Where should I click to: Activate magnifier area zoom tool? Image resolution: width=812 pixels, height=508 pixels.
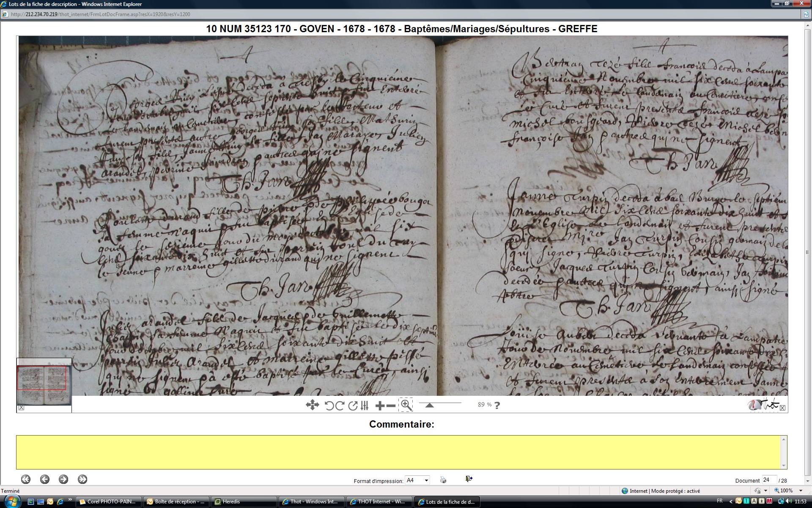[x=406, y=405]
